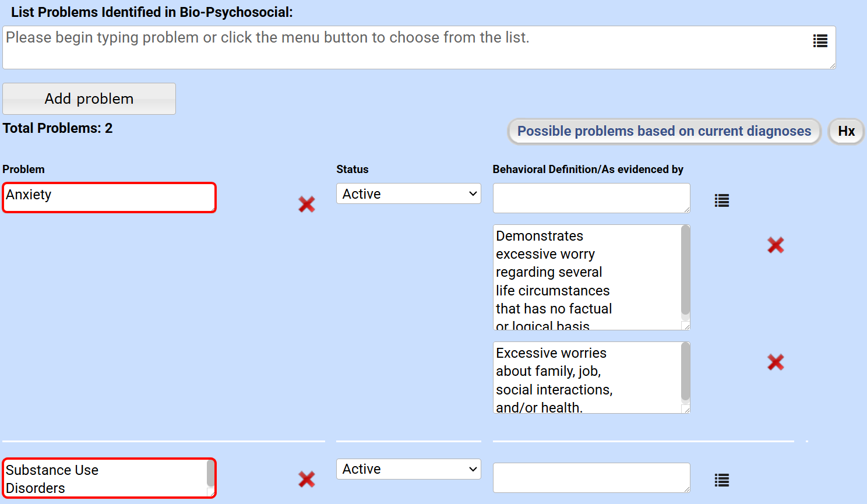
Task: Open Possible problems based on current diagnoses
Action: coord(664,131)
